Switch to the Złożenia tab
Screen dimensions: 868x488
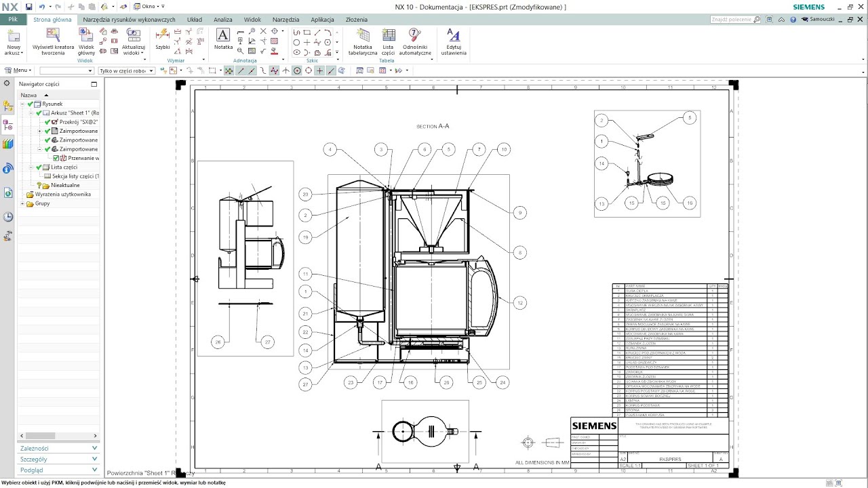(357, 20)
